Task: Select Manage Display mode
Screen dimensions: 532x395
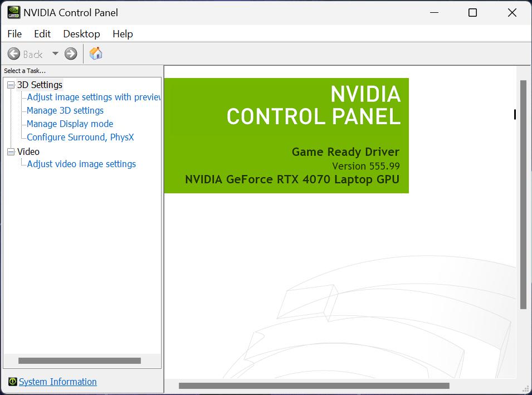Action: [x=70, y=124]
